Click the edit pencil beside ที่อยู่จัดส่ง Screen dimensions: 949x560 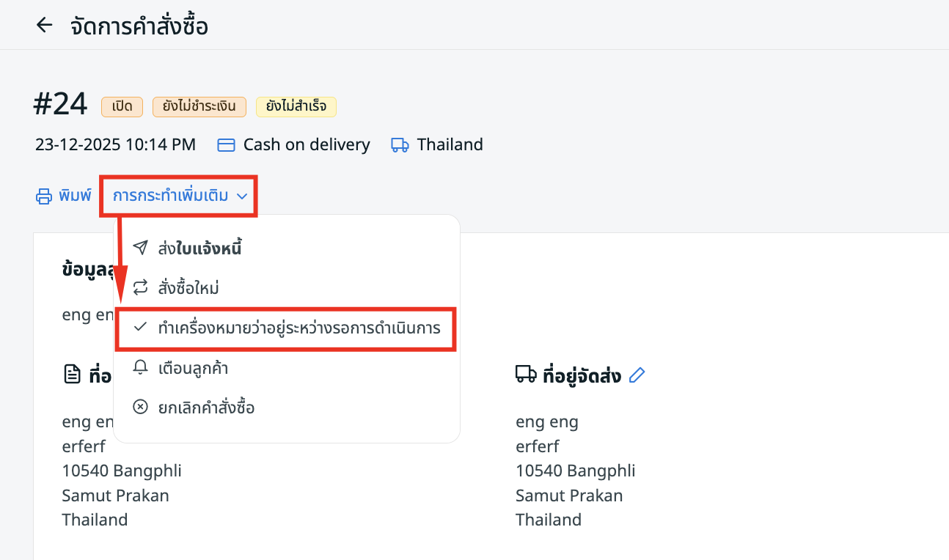637,375
